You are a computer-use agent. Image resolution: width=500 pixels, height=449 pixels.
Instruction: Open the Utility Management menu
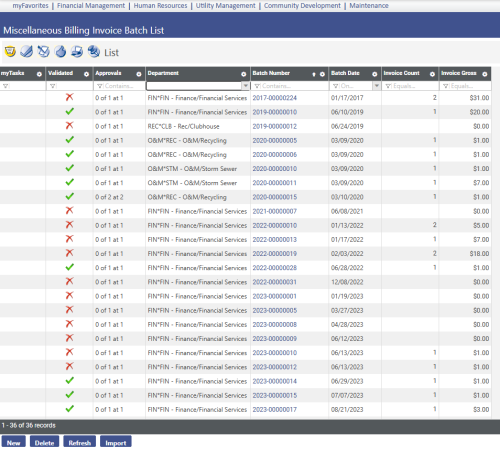coord(226,6)
